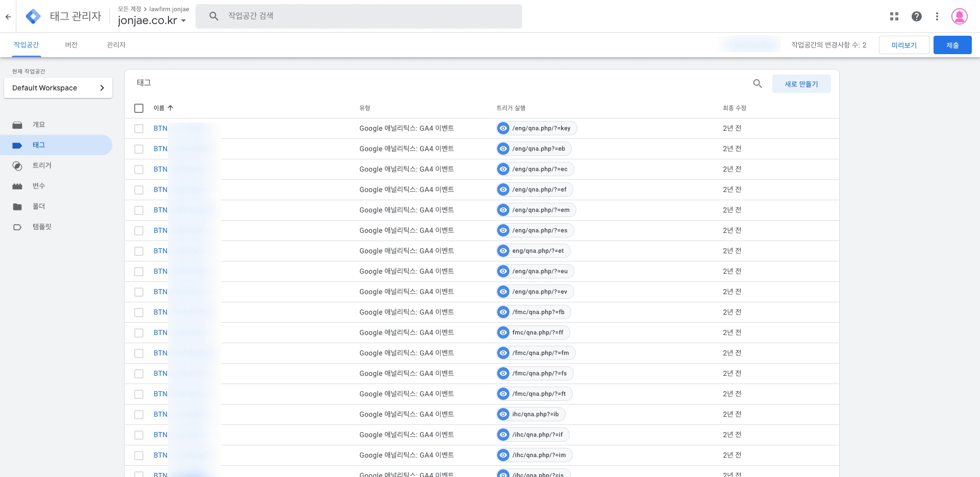Screen dimensions: 980x477
Task: Switch to the 관리자 tab
Action: (116, 45)
